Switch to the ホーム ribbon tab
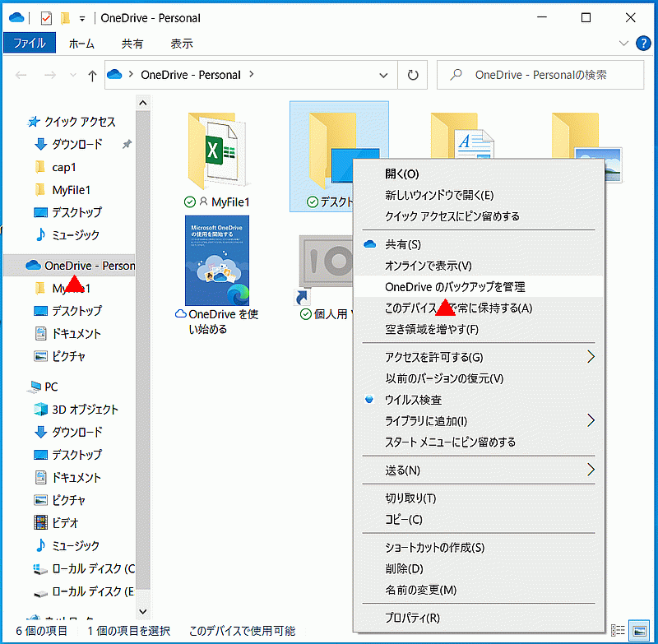This screenshot has width=658, height=644. pyautogui.click(x=81, y=44)
